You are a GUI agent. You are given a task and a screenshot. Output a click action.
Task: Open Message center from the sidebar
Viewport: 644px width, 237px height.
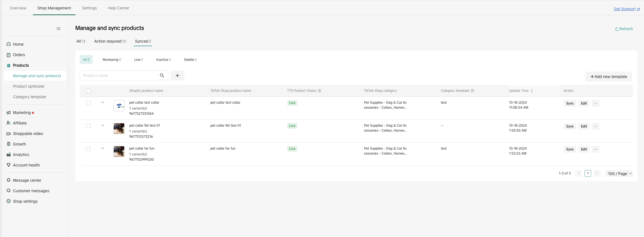pos(27,180)
